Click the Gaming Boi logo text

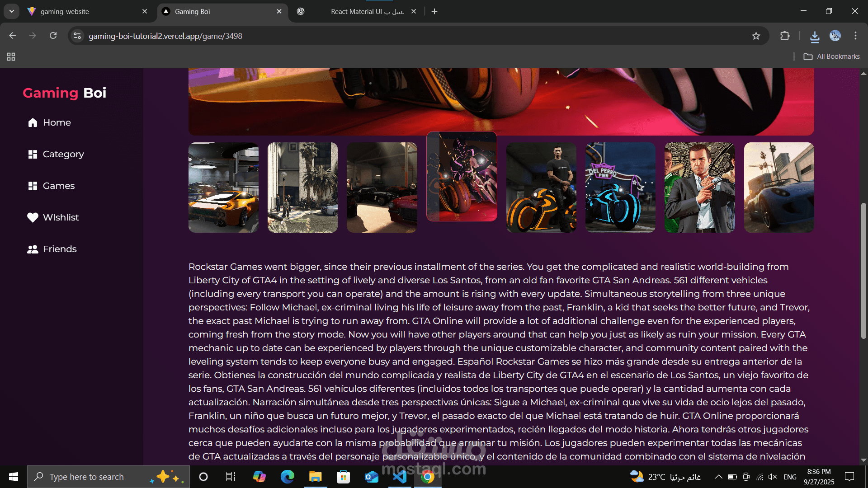[x=65, y=93]
